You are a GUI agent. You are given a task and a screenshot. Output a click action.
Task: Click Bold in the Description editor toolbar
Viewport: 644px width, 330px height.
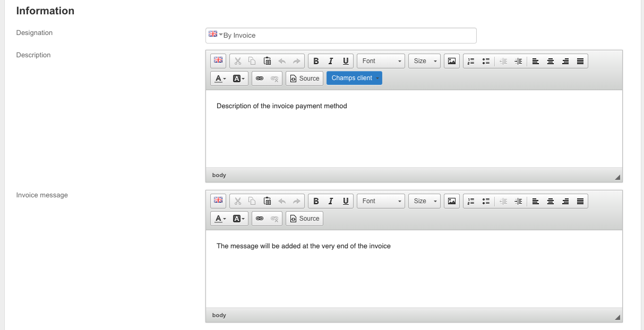(x=316, y=61)
